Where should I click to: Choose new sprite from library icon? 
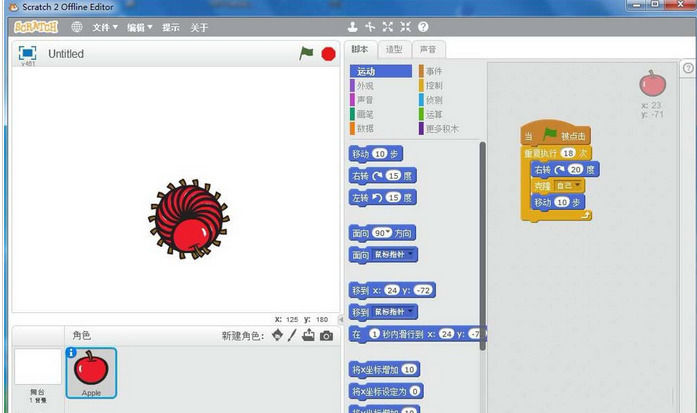click(x=277, y=335)
